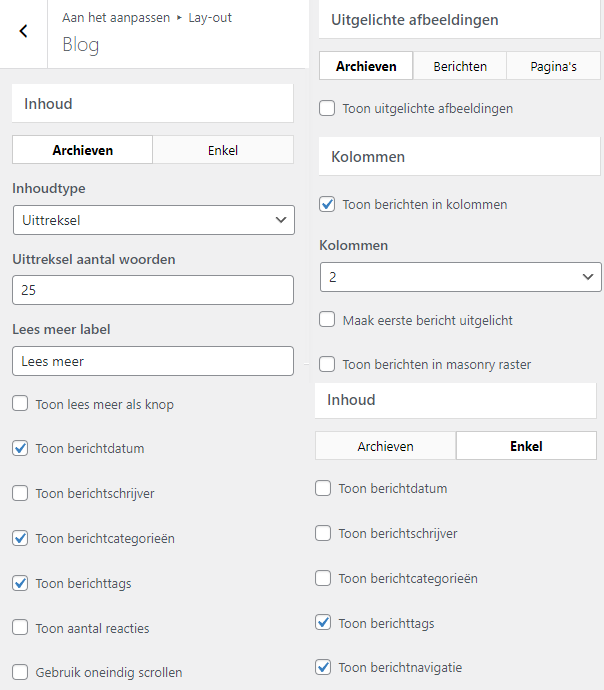Open the Inhoudtype dropdown set to Uittreksel
The height and width of the screenshot is (690, 604).
153,220
